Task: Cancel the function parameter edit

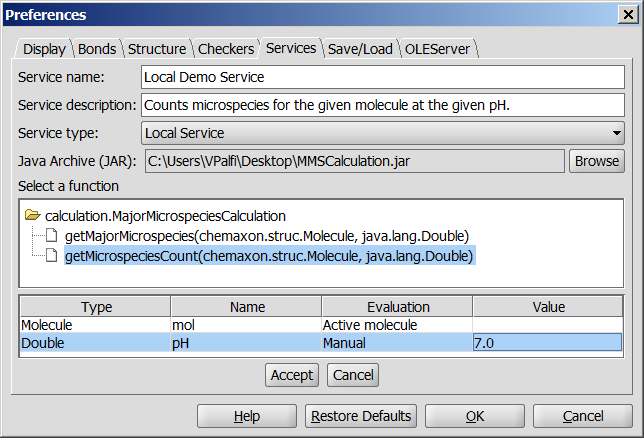Action: [x=352, y=375]
